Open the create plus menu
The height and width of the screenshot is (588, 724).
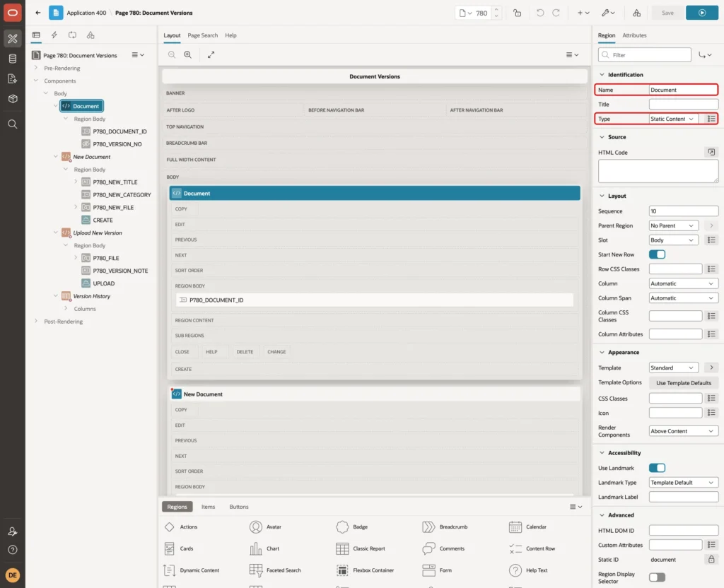pos(583,13)
